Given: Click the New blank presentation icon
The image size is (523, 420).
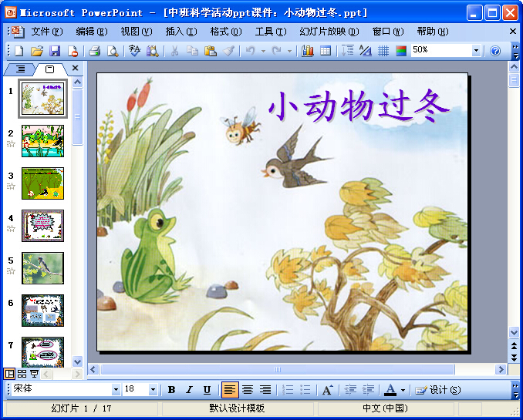Looking at the screenshot, I should (x=19, y=51).
